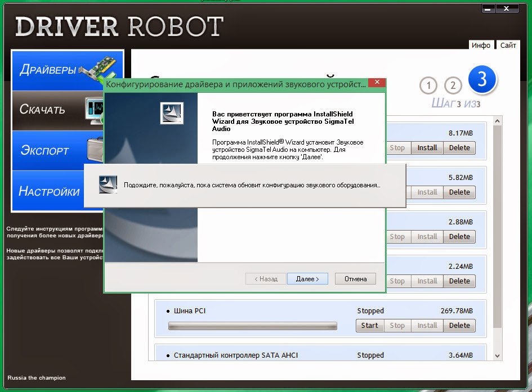
Task: Start the Шина PCI download
Action: tap(370, 325)
